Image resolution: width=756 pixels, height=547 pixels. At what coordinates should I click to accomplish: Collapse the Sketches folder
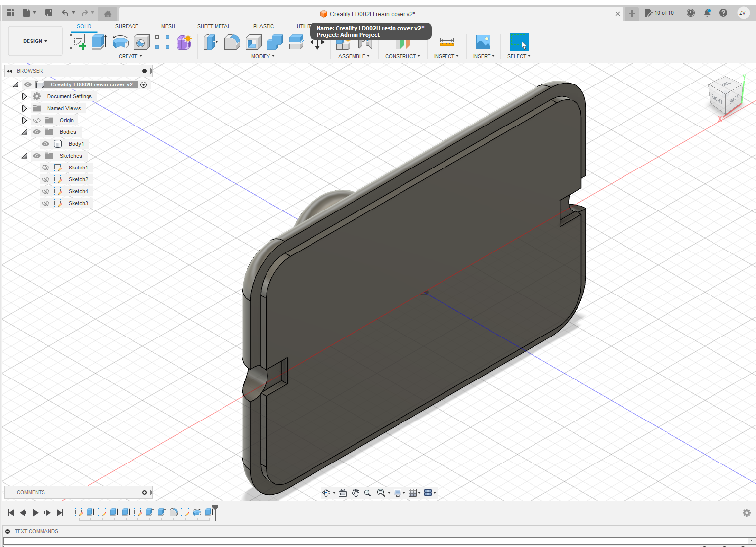(x=24, y=156)
